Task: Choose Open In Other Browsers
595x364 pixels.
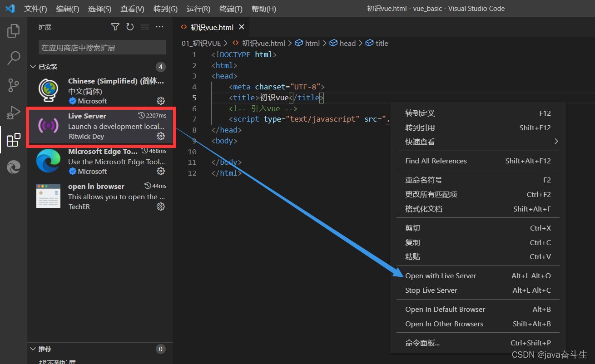Action: [x=478, y=324]
